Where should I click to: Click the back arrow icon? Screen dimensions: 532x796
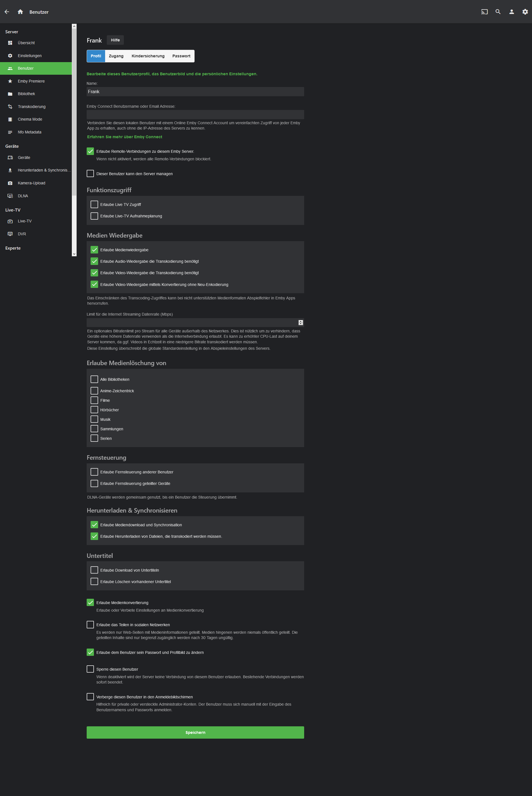pyautogui.click(x=7, y=12)
